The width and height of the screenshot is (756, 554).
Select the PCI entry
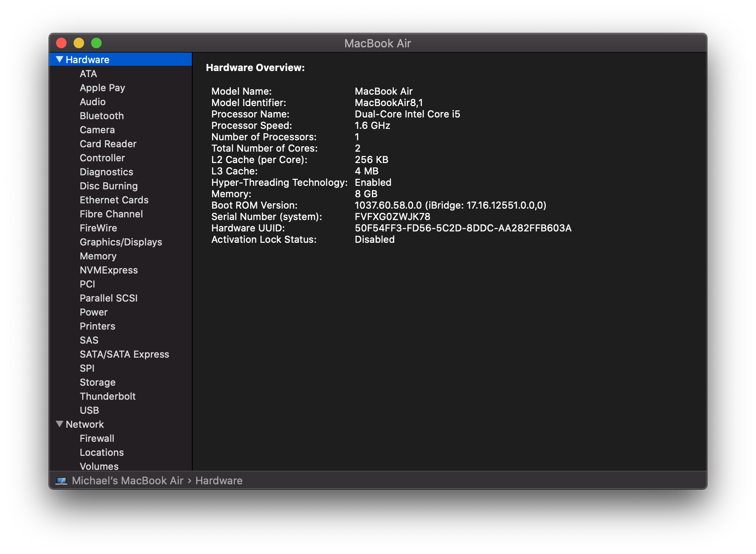click(x=88, y=284)
